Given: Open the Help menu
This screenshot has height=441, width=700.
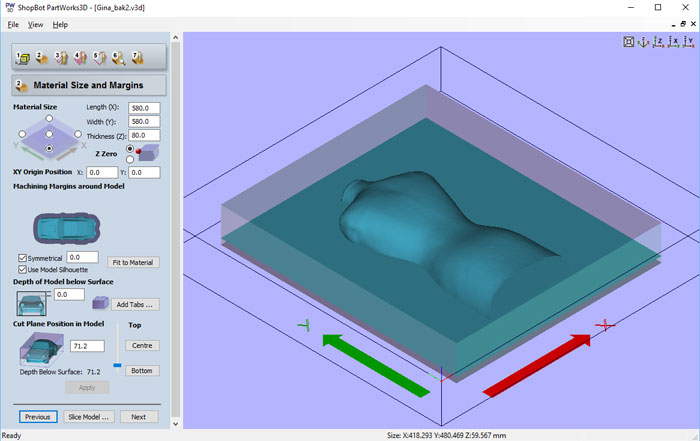Looking at the screenshot, I should coord(60,25).
